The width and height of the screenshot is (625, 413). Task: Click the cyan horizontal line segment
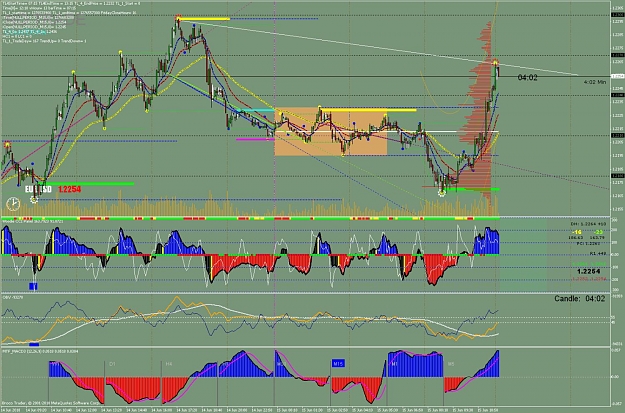pyautogui.click(x=256, y=110)
